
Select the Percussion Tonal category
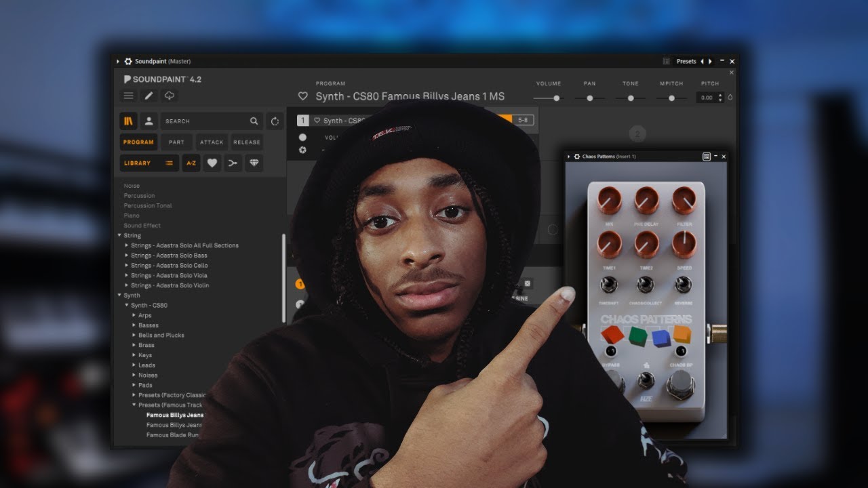click(148, 206)
